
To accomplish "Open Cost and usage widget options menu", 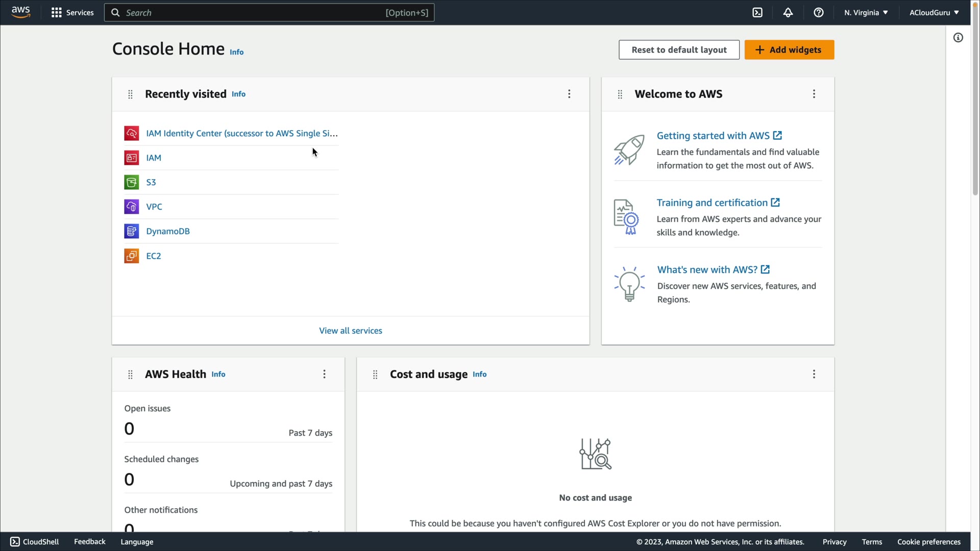I will click(x=814, y=374).
